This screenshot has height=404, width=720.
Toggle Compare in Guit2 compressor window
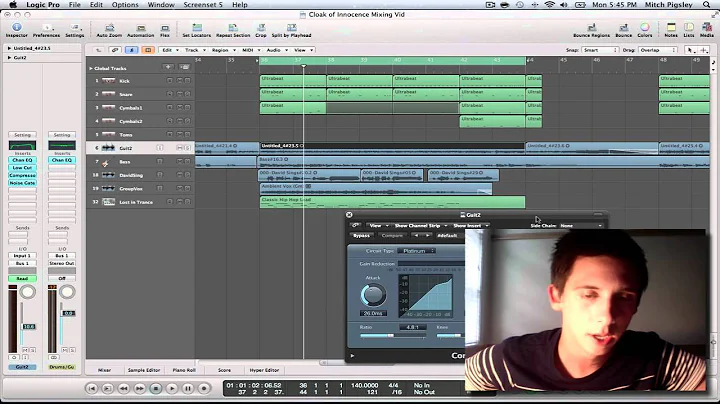coord(393,236)
